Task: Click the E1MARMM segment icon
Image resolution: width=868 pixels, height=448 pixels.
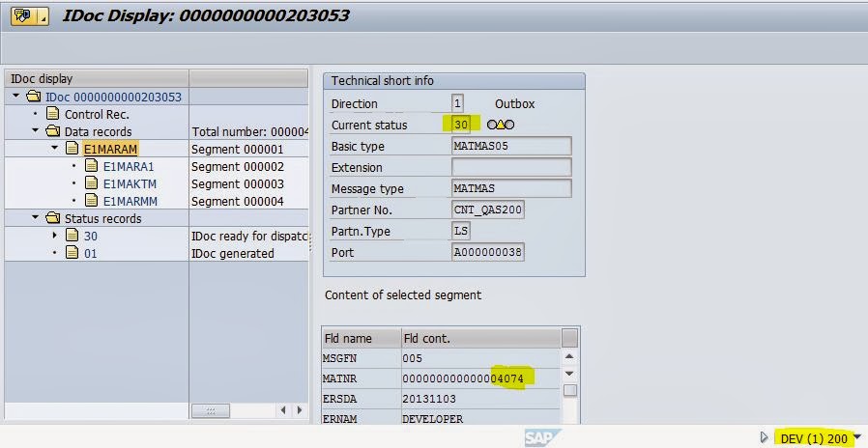Action: 91,200
